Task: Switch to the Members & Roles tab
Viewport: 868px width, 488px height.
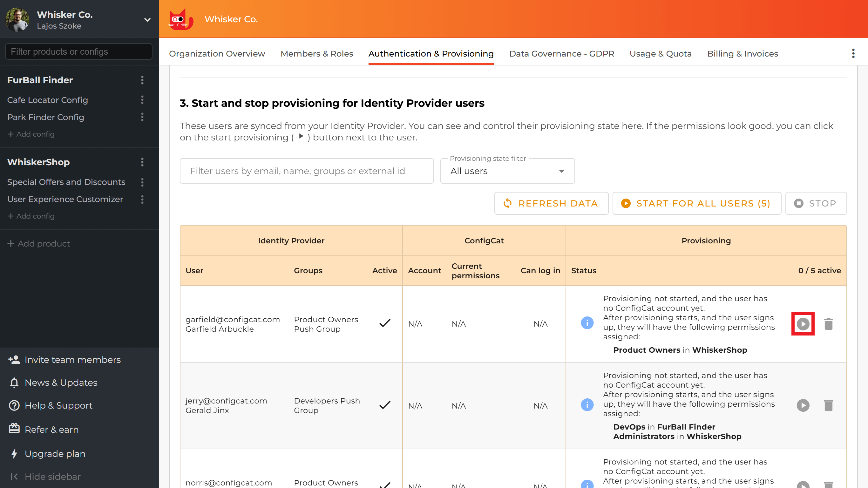Action: click(x=316, y=54)
